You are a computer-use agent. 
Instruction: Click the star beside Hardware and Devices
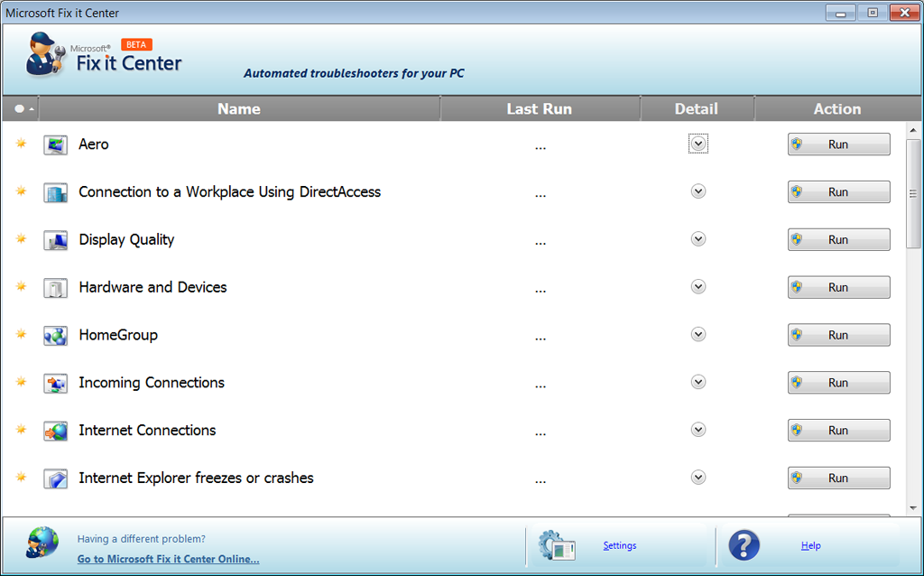[x=22, y=286]
